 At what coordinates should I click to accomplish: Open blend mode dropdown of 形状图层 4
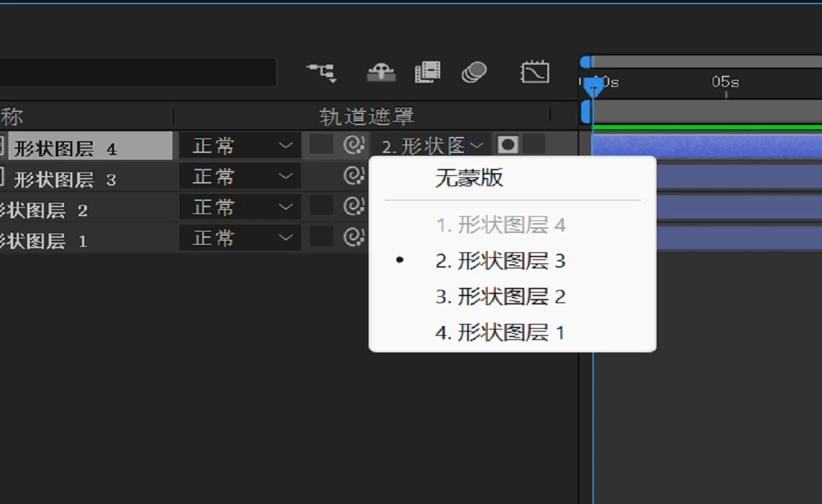(x=240, y=146)
